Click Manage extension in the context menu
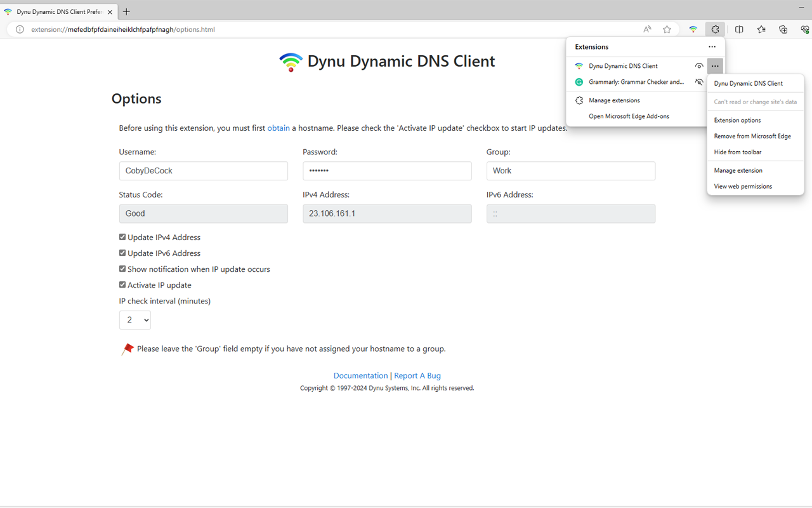This screenshot has width=812, height=508. tap(756, 170)
